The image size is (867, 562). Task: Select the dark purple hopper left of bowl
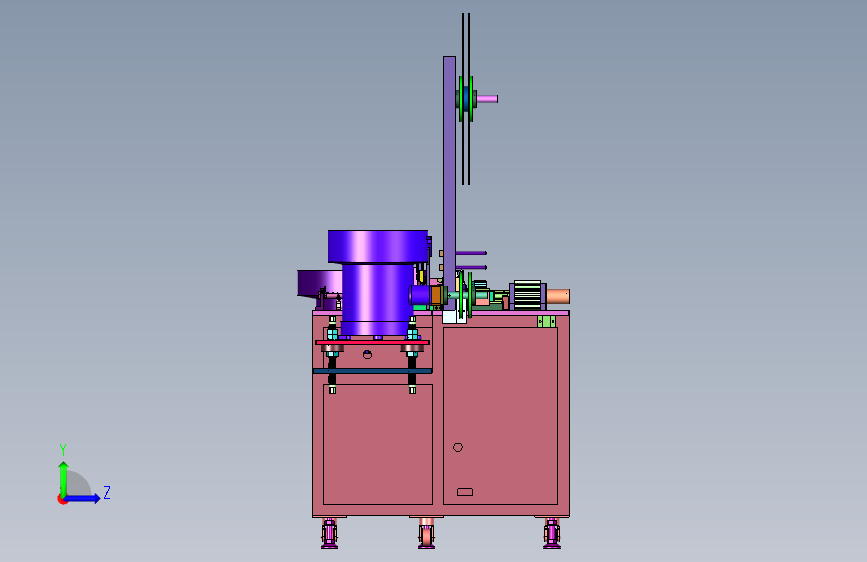click(x=319, y=284)
